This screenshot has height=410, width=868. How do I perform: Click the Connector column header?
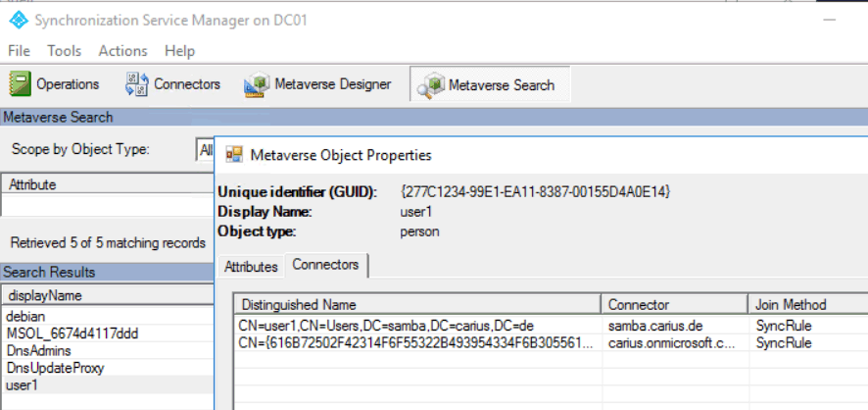[x=674, y=304]
